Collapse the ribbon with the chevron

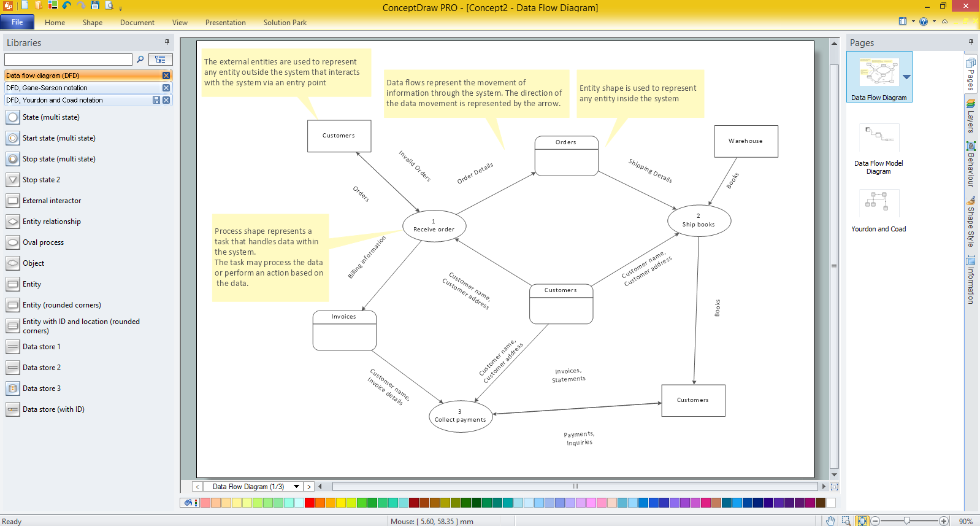945,21
